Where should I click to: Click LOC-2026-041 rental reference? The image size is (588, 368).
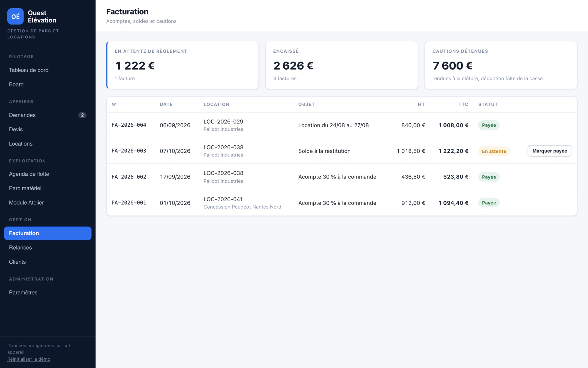coord(223,199)
